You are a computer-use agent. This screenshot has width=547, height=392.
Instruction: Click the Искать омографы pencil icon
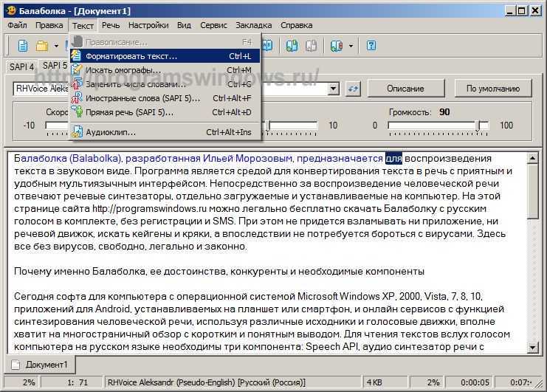77,70
